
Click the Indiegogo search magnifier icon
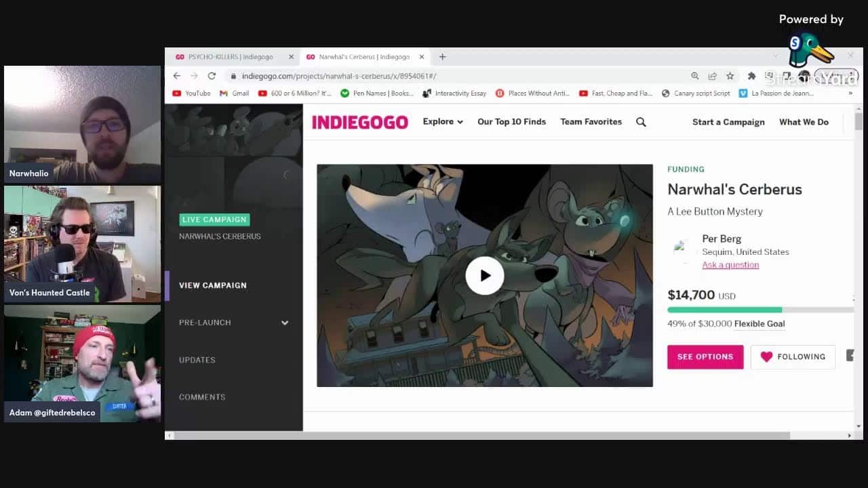(641, 122)
